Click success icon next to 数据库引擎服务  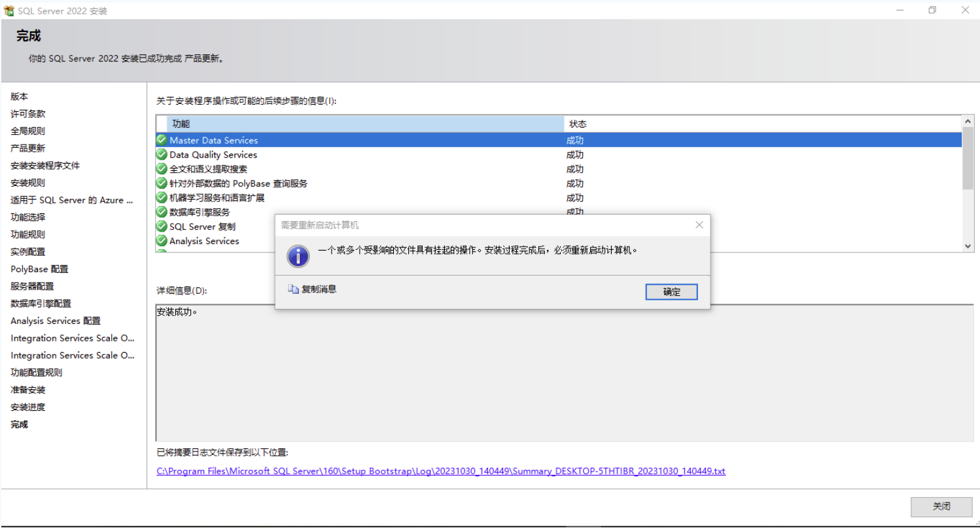(x=162, y=212)
